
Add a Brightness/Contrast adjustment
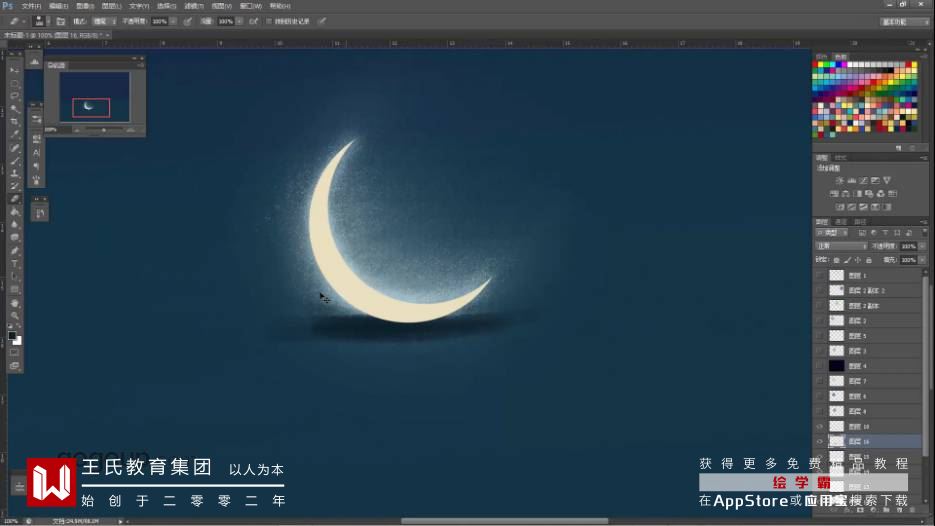(x=840, y=180)
